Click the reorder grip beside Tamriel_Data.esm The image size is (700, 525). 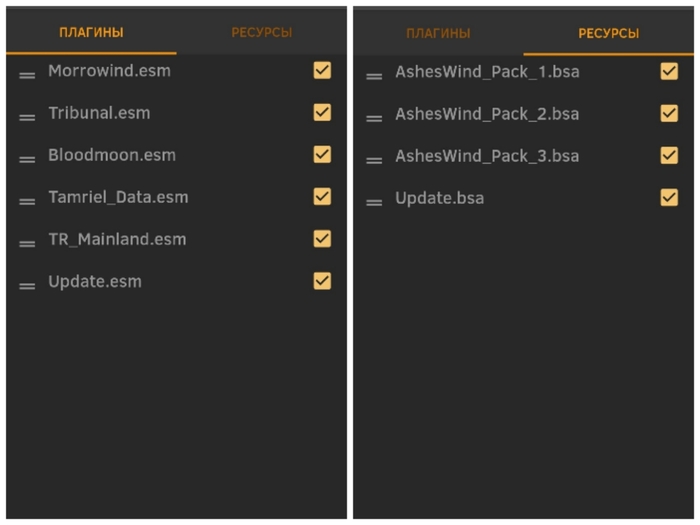[27, 200]
